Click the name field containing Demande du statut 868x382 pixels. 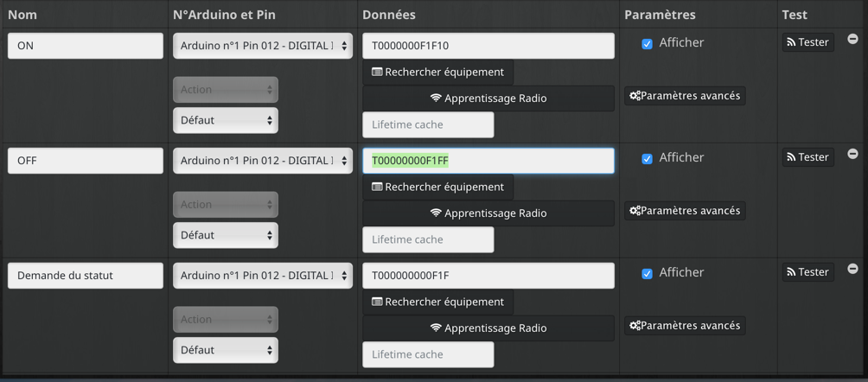coord(86,276)
